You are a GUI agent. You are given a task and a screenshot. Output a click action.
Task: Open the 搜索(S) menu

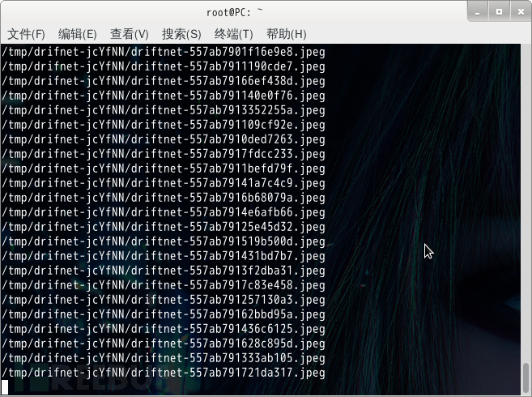pos(181,34)
